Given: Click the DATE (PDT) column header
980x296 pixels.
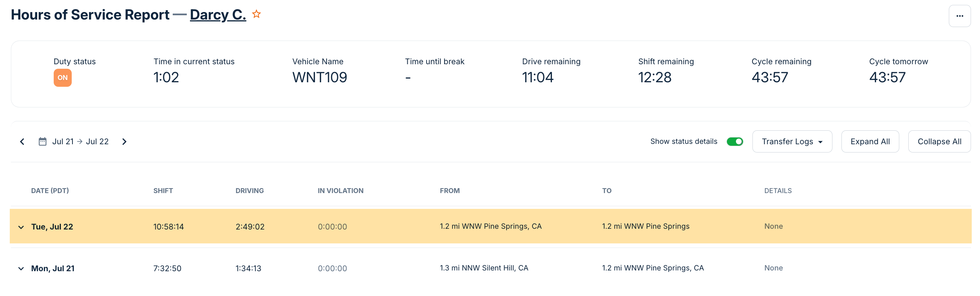Looking at the screenshot, I should pos(50,190).
